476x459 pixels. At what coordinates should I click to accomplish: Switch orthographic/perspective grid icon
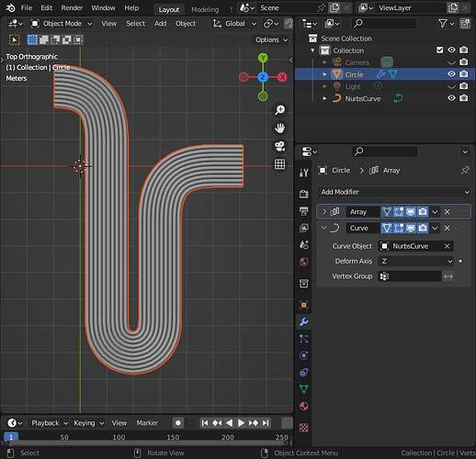(x=279, y=164)
